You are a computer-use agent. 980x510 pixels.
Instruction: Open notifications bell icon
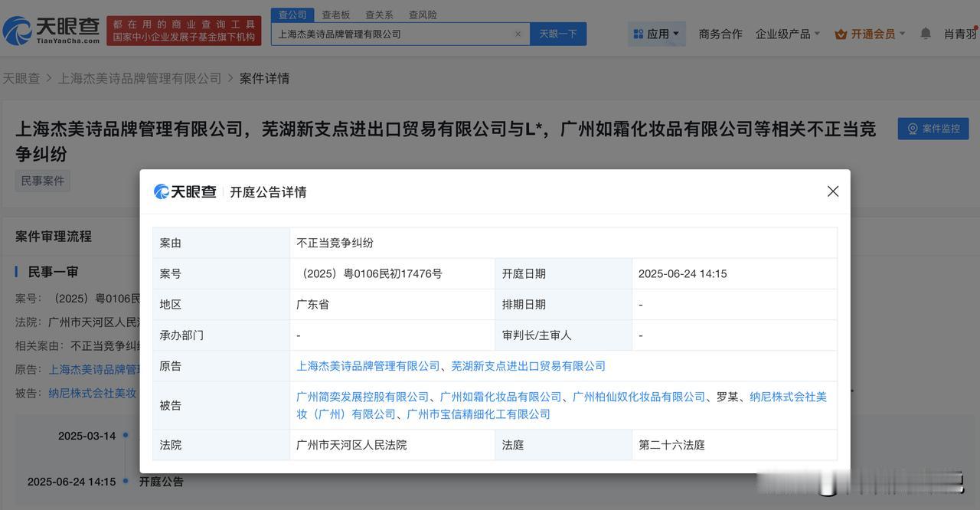click(926, 34)
